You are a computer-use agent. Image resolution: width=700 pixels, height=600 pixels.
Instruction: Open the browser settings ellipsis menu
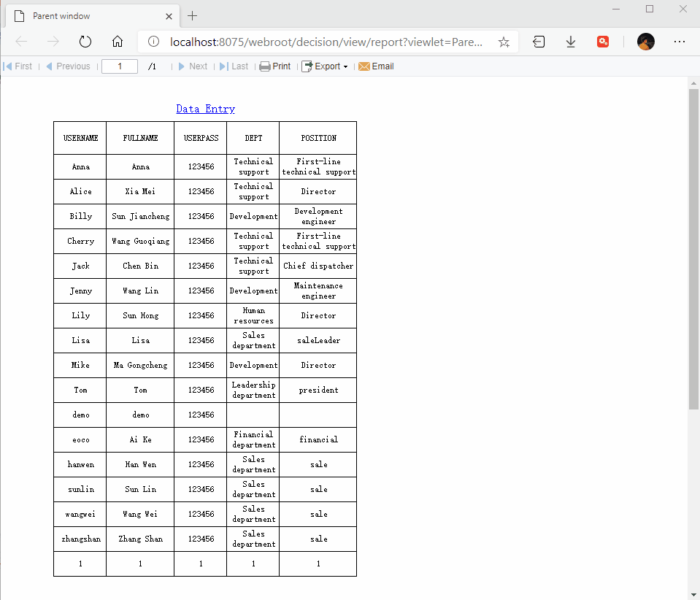[x=680, y=42]
